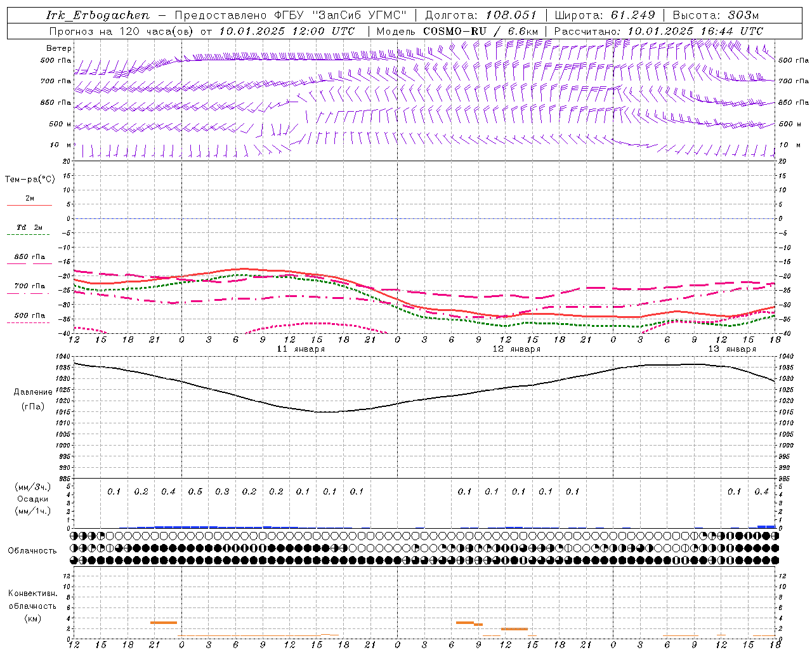The width and height of the screenshot is (812, 650).
Task: Click the "13 января" date label
Action: tap(733, 349)
